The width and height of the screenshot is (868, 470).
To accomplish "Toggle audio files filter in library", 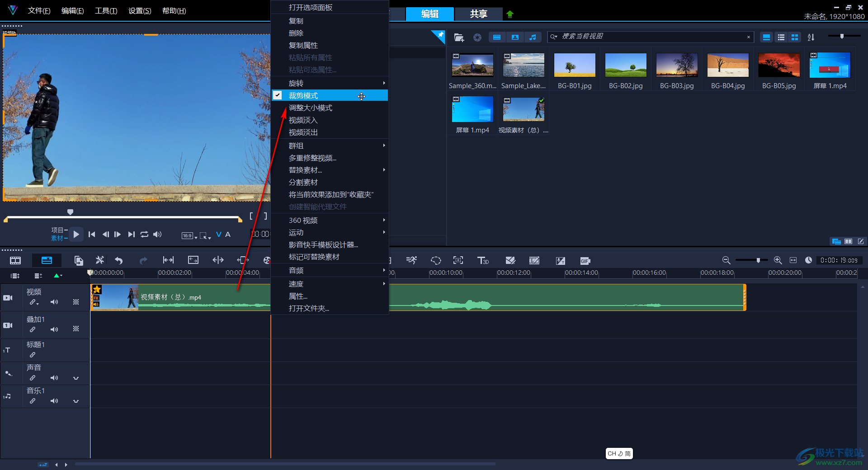I will click(x=533, y=38).
